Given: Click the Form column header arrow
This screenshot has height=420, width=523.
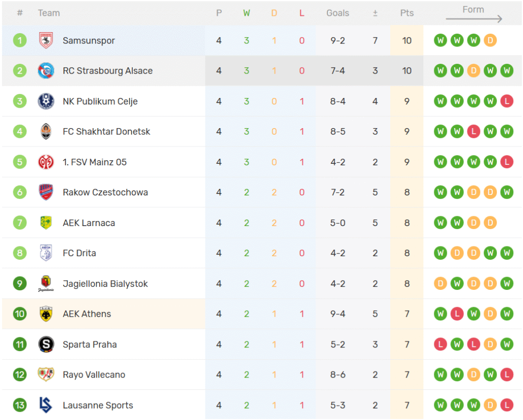Looking at the screenshot, I should [x=473, y=19].
